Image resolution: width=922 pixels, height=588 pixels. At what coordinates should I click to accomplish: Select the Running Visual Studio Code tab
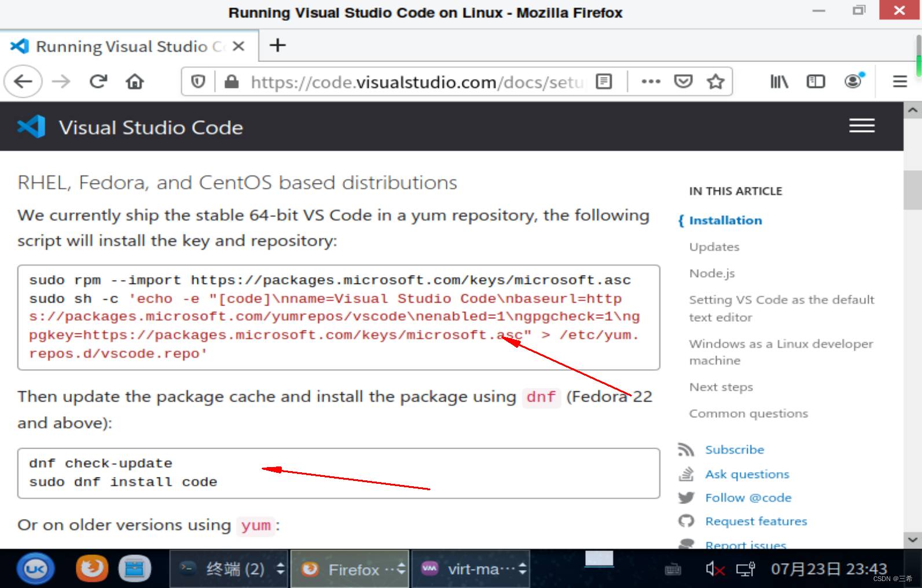(x=122, y=46)
